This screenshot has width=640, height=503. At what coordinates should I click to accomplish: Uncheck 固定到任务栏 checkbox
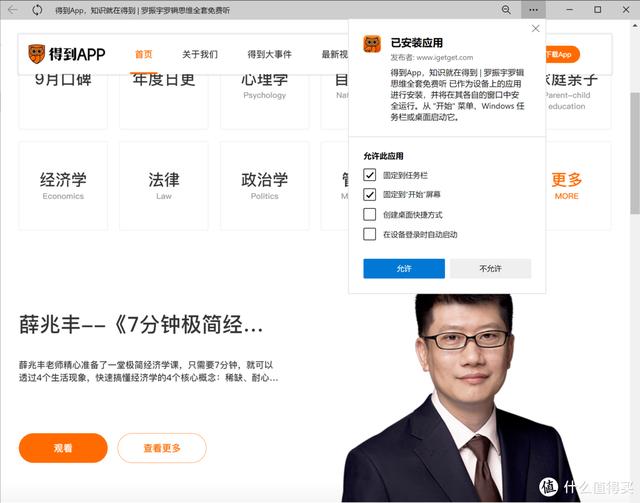click(370, 175)
